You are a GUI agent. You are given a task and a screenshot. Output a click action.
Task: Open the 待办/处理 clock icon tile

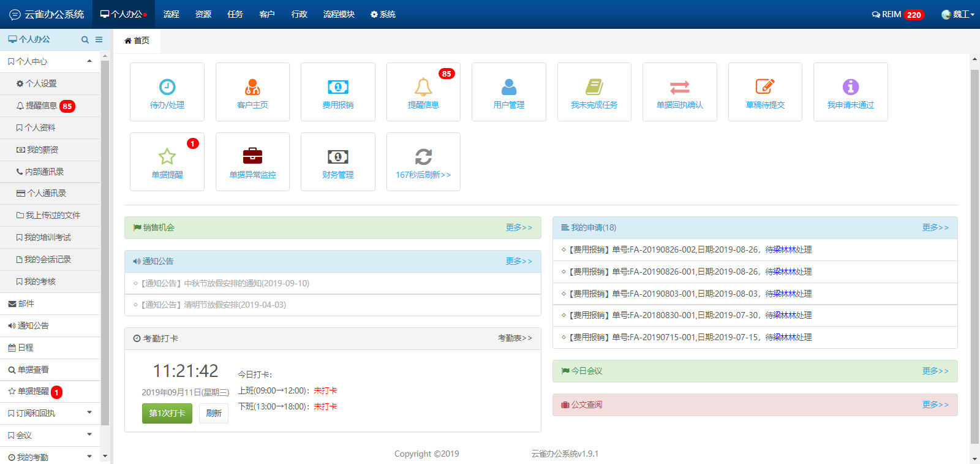coord(167,92)
